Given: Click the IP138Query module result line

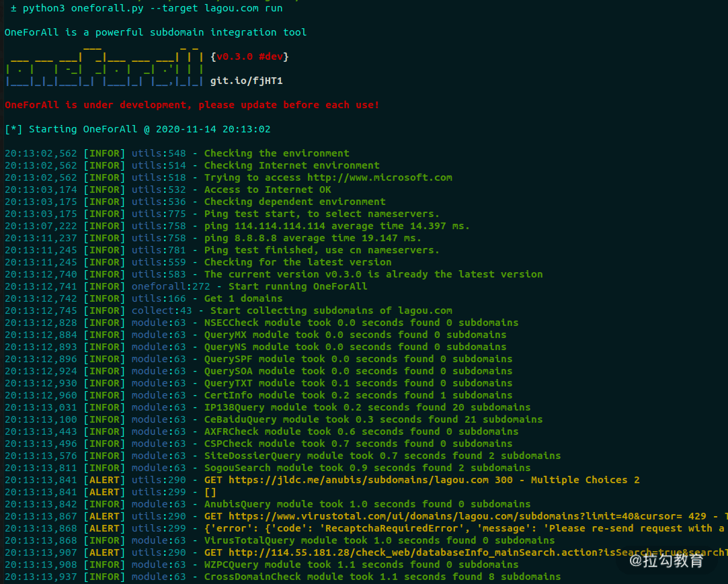Looking at the screenshot, I should (268, 407).
